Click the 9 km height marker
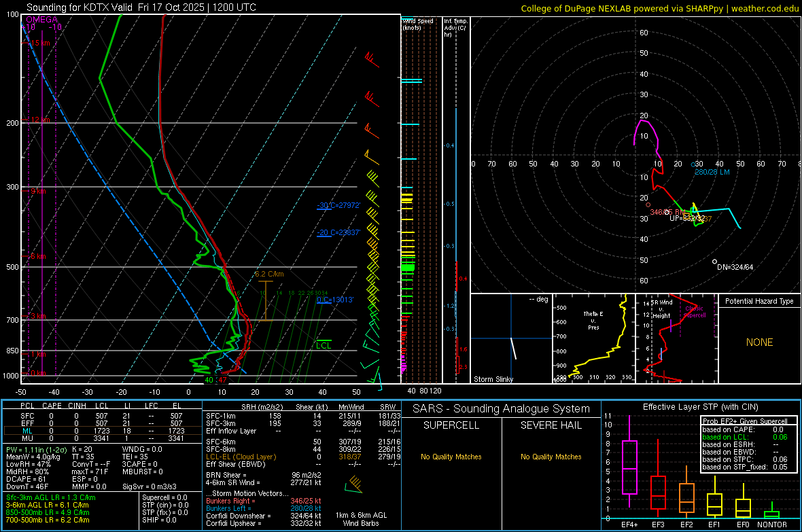 (38, 191)
